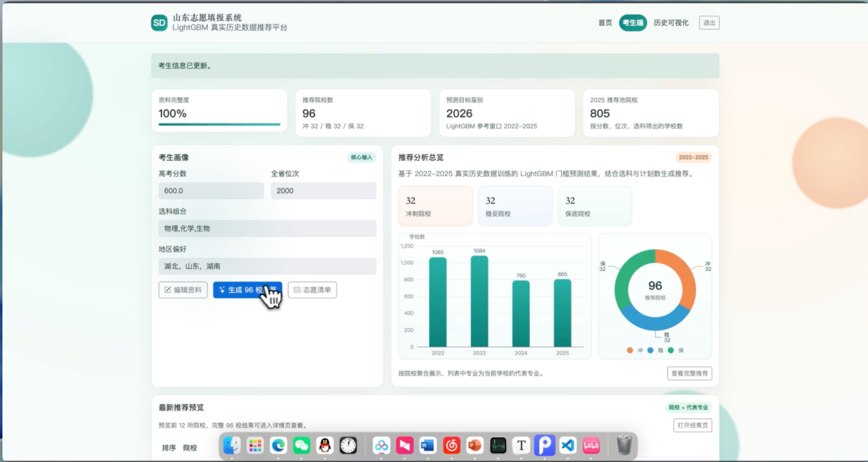Viewport: 868px width, 462px height.
Task: Open Visual Studio Code from the dock
Action: click(568, 445)
